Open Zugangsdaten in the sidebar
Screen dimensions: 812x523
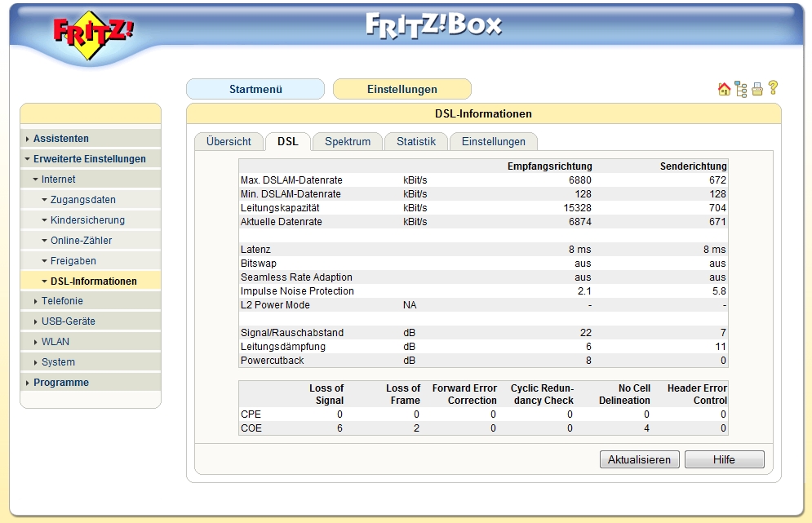click(x=82, y=200)
